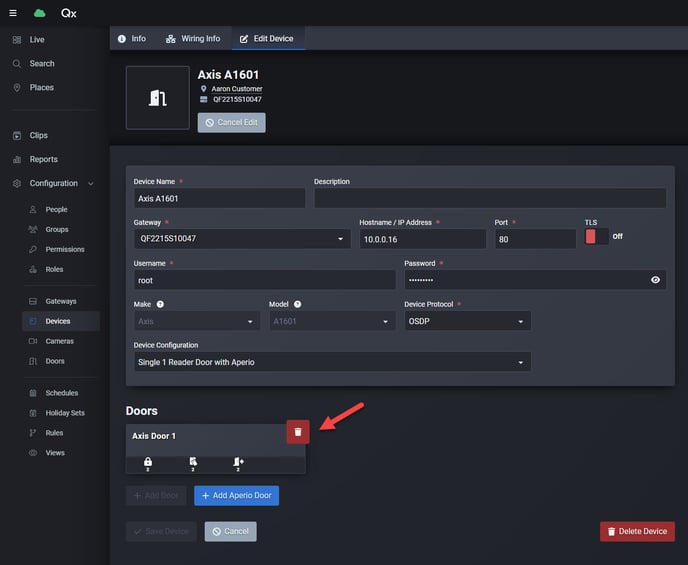688x565 pixels.
Task: Open Holiday Sets in the sidebar
Action: point(65,413)
